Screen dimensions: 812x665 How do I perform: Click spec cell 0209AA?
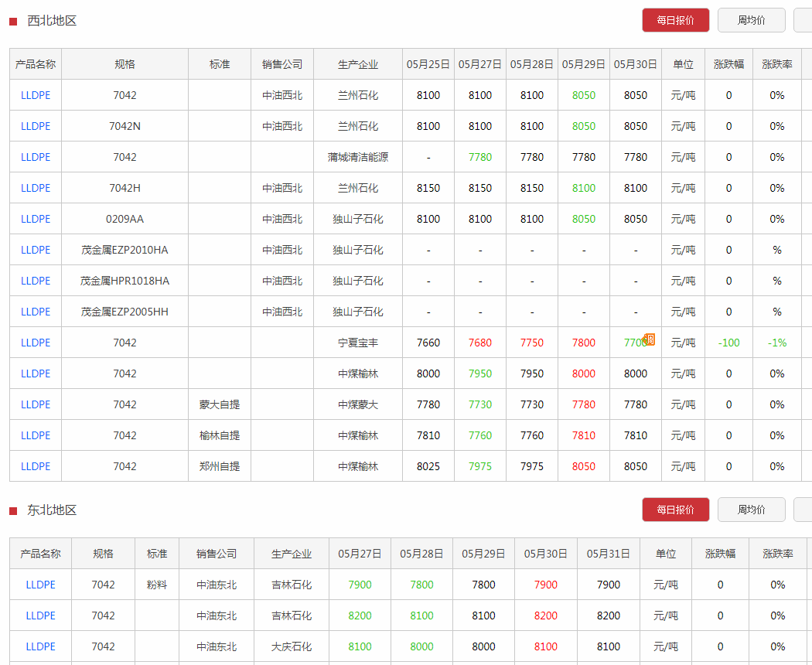click(125, 219)
